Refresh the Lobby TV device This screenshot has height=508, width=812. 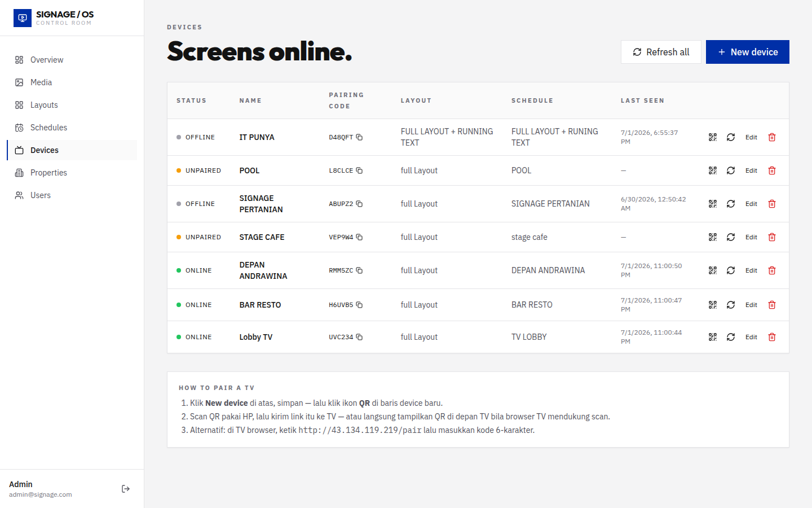point(731,337)
